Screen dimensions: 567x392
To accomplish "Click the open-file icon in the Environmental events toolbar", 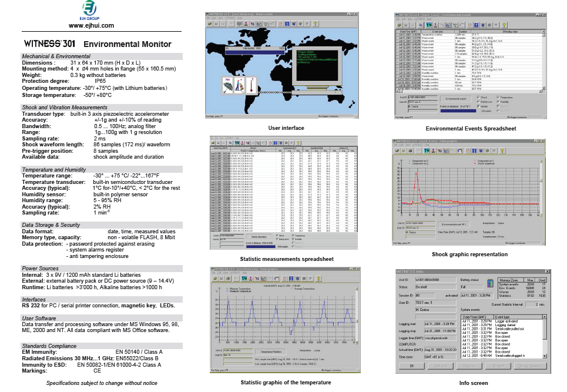I will click(400, 25).
